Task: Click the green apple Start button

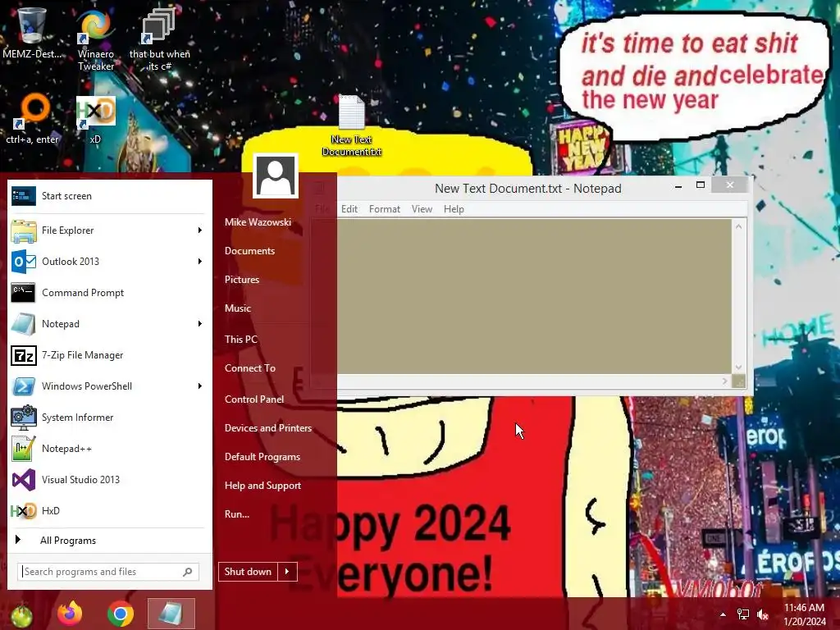Action: coord(21,614)
